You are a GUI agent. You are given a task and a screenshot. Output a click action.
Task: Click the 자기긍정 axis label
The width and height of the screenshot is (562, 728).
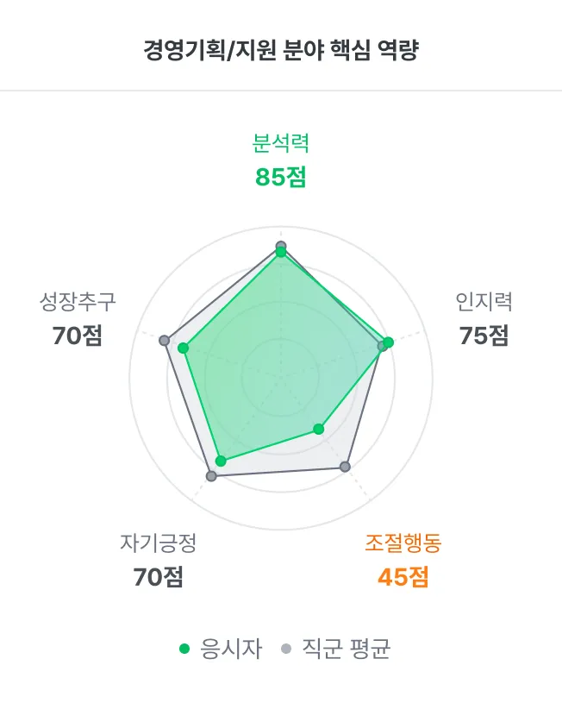[x=159, y=543]
